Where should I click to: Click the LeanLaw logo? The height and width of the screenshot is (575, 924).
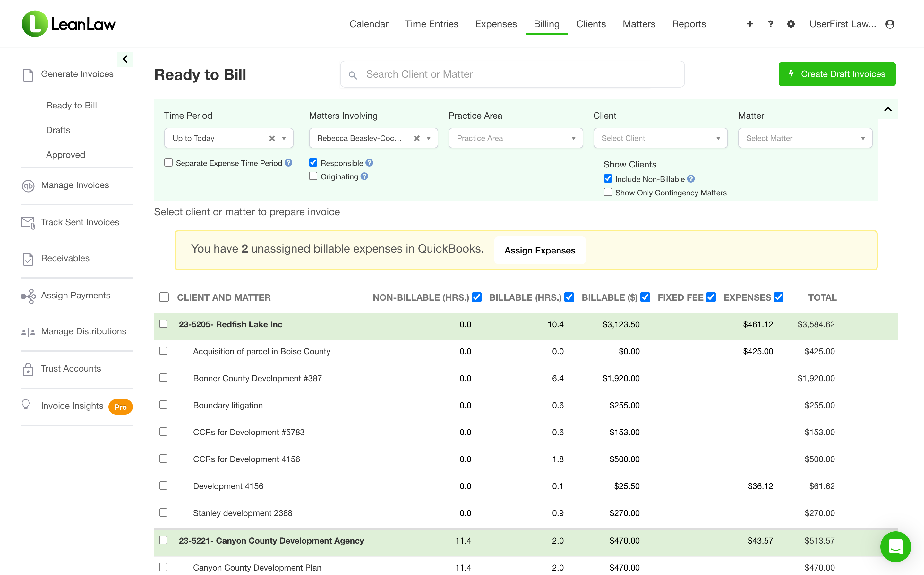click(x=69, y=24)
